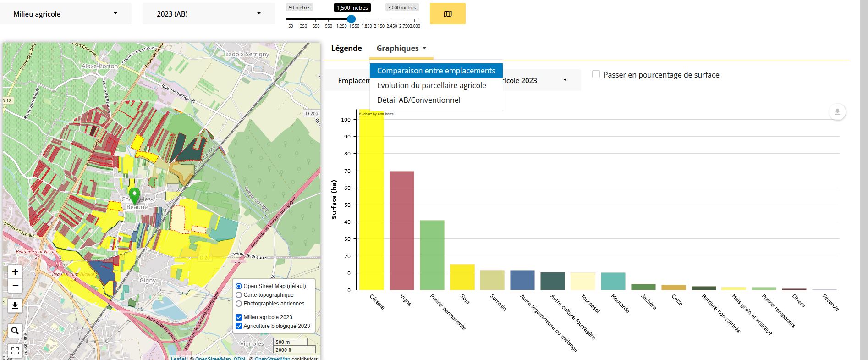
Task: Click the Soja bar
Action: (462, 277)
